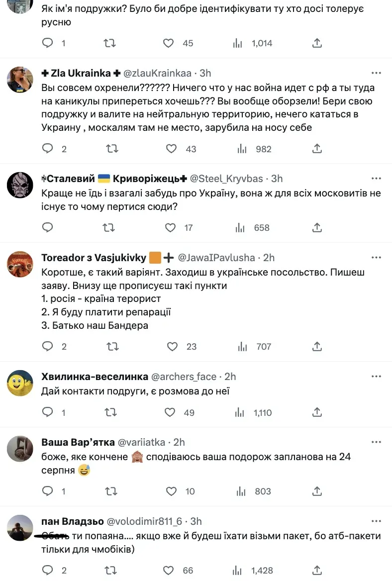Share the top tweet with 1,014 views
This screenshot has width=392, height=583.
point(317,43)
